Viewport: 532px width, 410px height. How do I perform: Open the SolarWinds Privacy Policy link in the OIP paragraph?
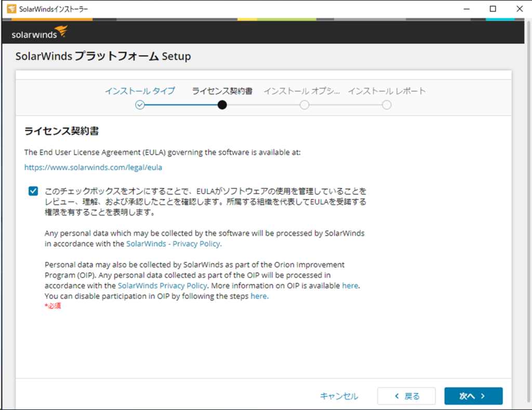click(162, 285)
